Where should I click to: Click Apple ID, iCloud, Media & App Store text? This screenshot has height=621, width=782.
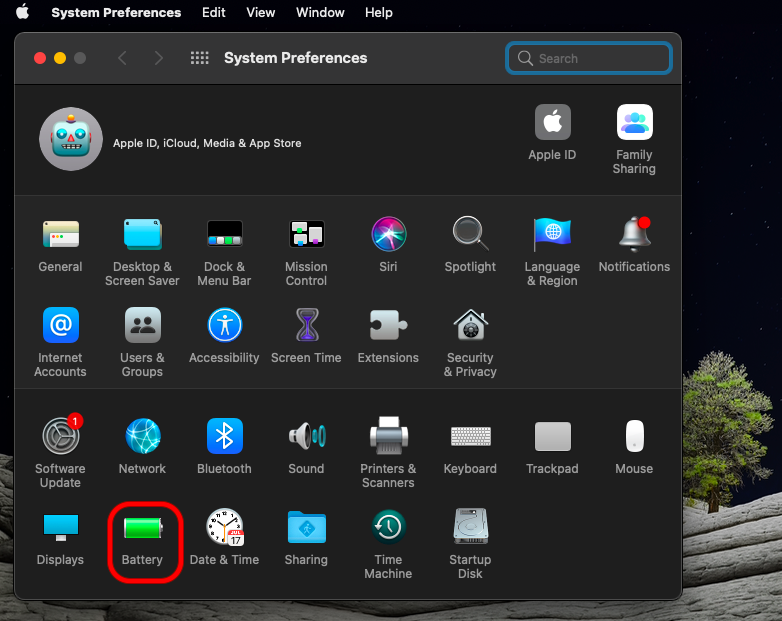coord(207,143)
